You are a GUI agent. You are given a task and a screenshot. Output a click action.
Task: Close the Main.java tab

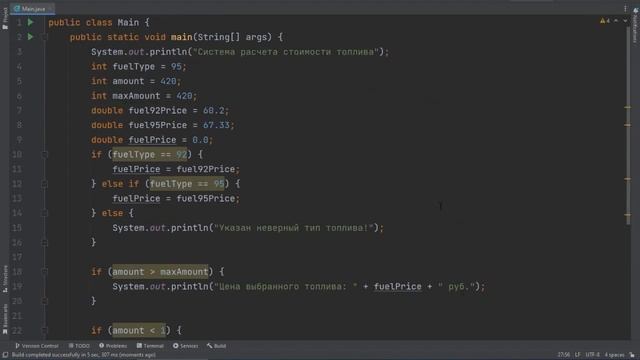tap(50, 9)
